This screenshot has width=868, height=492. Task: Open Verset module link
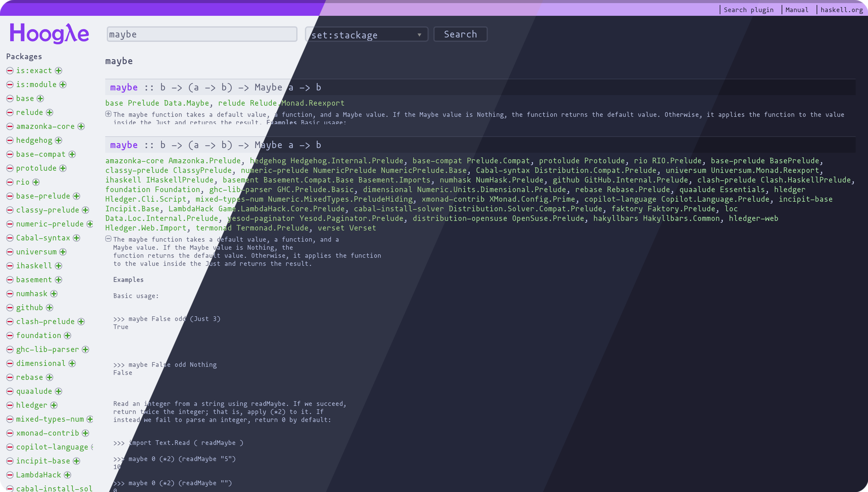(362, 228)
